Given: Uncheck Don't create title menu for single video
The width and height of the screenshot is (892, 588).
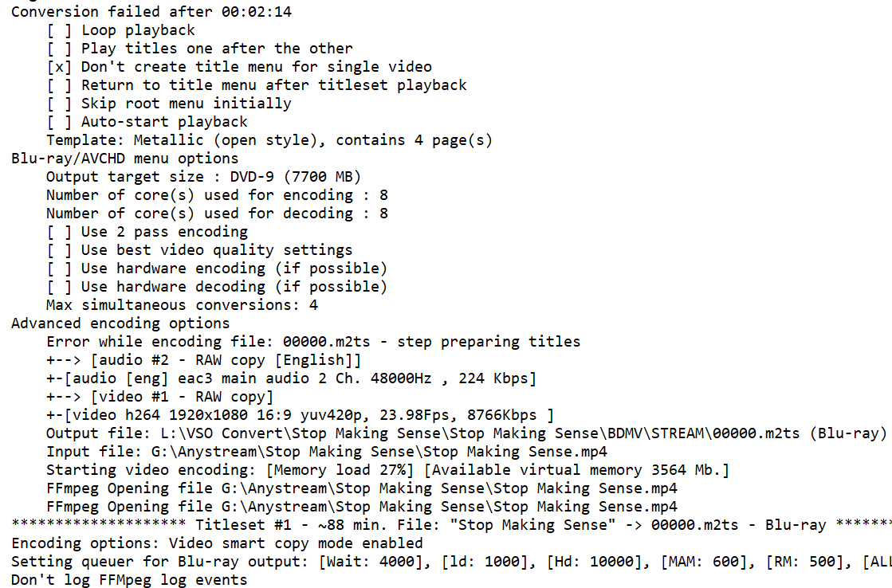Looking at the screenshot, I should 59,67.
